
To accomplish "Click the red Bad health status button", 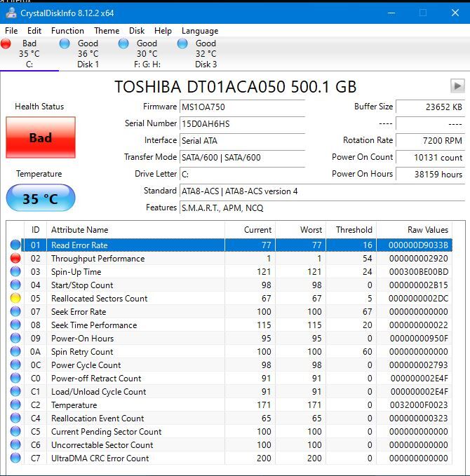I will [41, 137].
